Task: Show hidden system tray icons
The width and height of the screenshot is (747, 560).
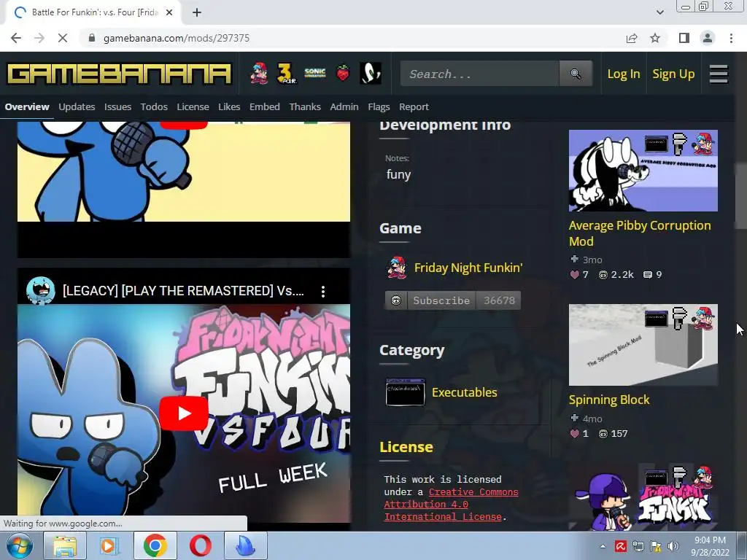Action: 603,546
